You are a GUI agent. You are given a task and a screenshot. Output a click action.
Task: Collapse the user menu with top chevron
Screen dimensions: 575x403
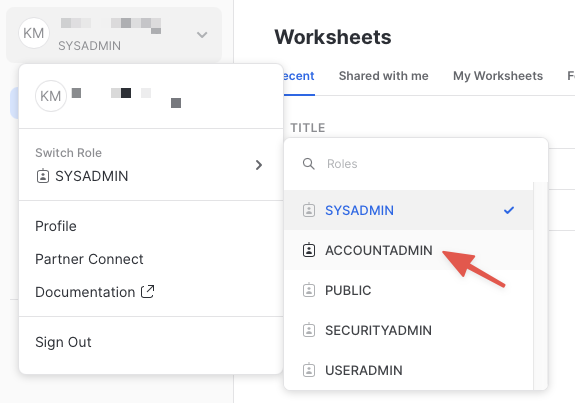tap(202, 35)
